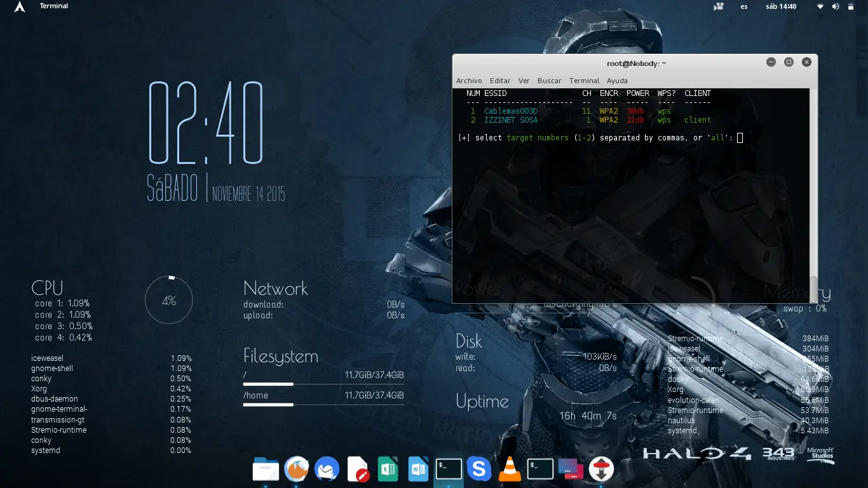Launch Iceweasel browser from the dock
The image size is (868, 488).
(x=296, y=470)
